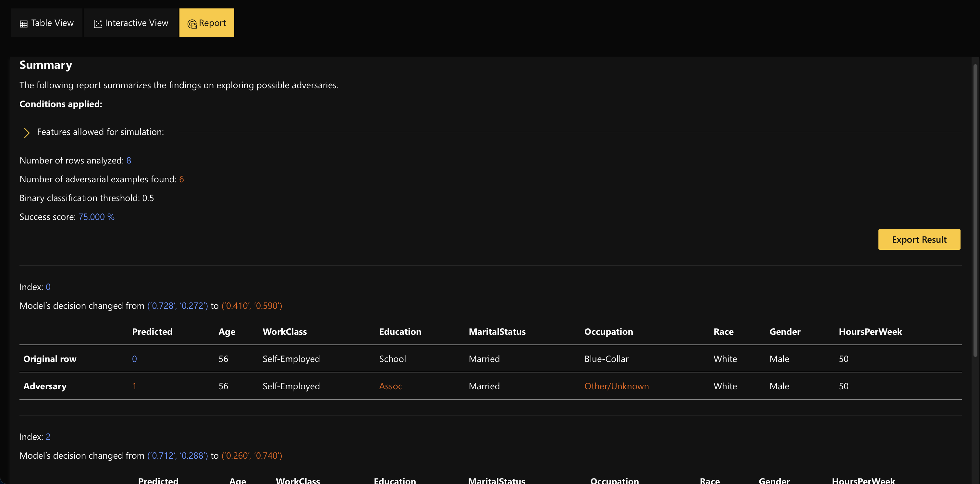Click the 75.000 % success score value

[x=96, y=217]
